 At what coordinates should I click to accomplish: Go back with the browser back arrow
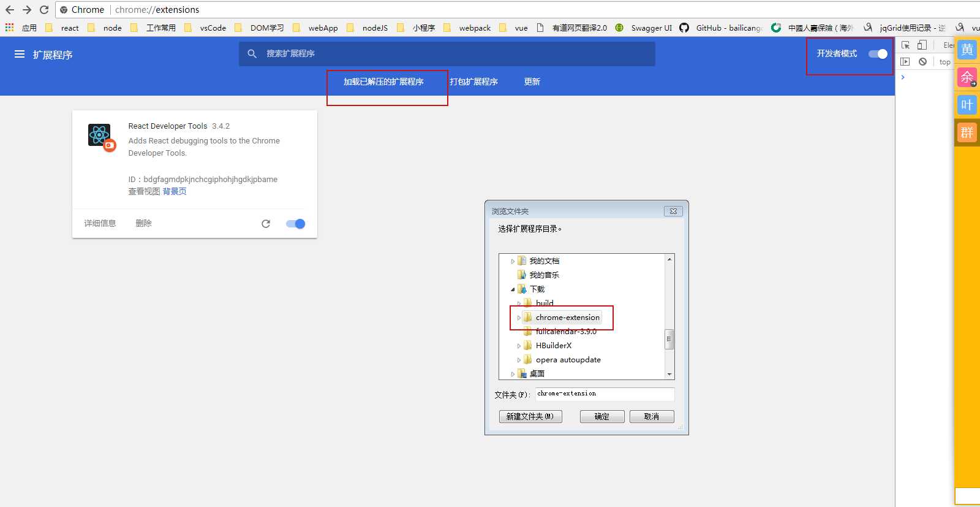tap(10, 10)
